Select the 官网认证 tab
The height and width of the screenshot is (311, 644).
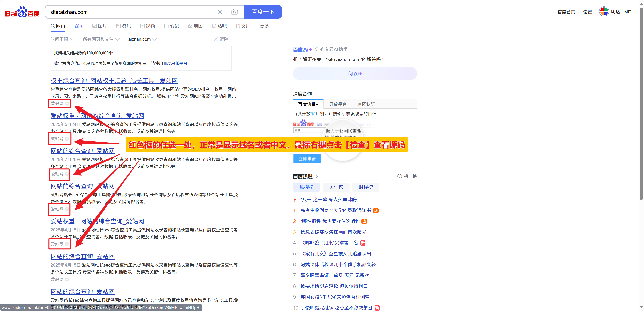pyautogui.click(x=366, y=104)
